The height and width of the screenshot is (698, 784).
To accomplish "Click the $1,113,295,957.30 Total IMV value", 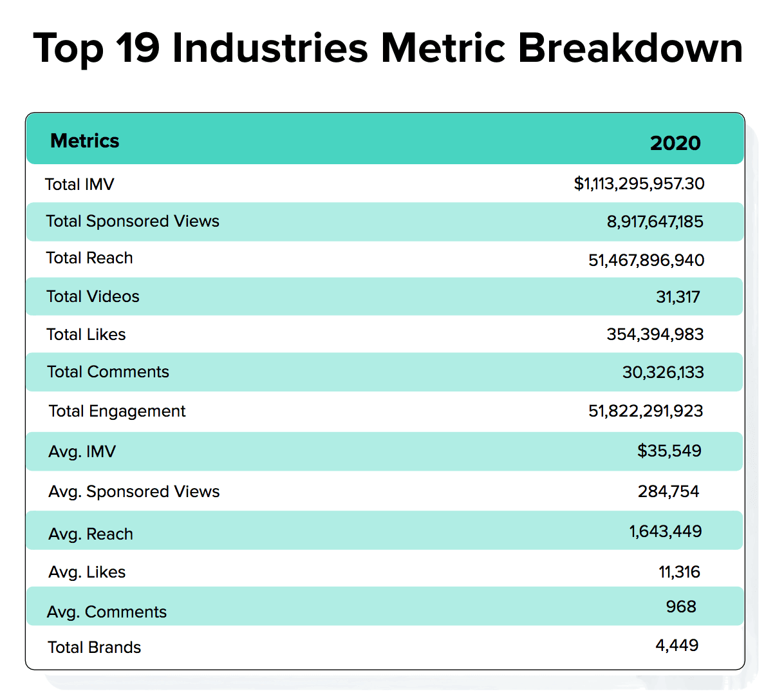I will tap(639, 184).
